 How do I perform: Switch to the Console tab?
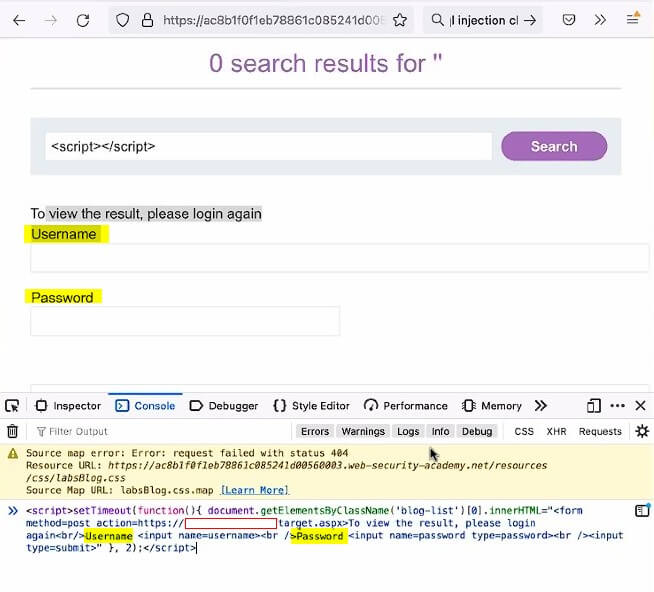point(145,406)
